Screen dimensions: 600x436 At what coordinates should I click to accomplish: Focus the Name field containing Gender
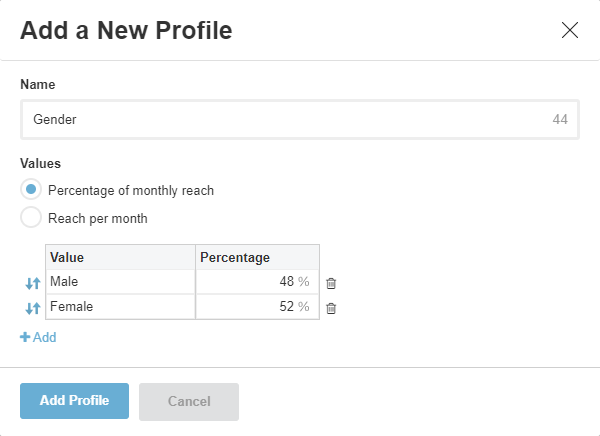[280, 119]
